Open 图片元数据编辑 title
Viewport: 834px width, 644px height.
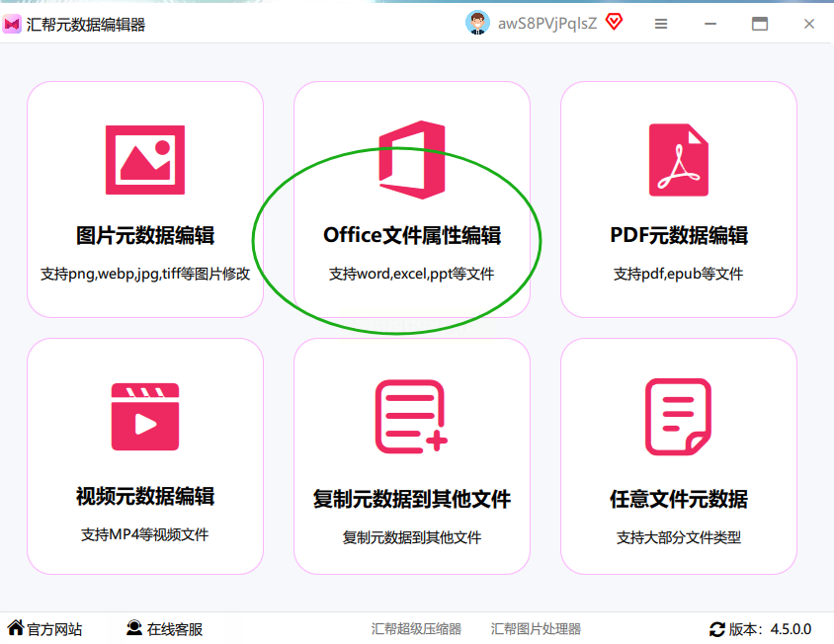tap(144, 235)
